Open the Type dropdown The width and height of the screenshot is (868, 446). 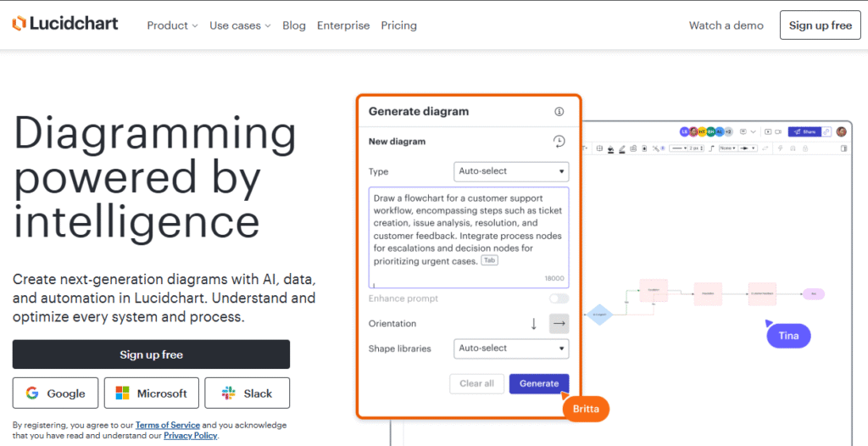[511, 171]
